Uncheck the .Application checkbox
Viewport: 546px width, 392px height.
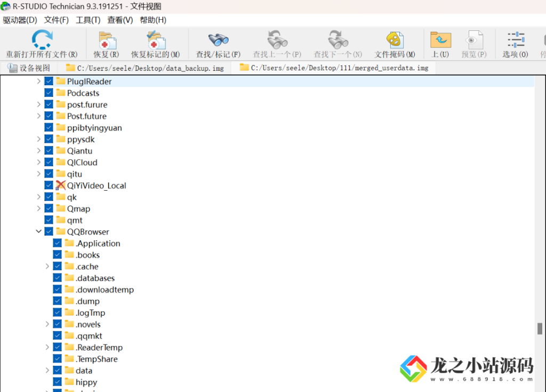click(58, 243)
